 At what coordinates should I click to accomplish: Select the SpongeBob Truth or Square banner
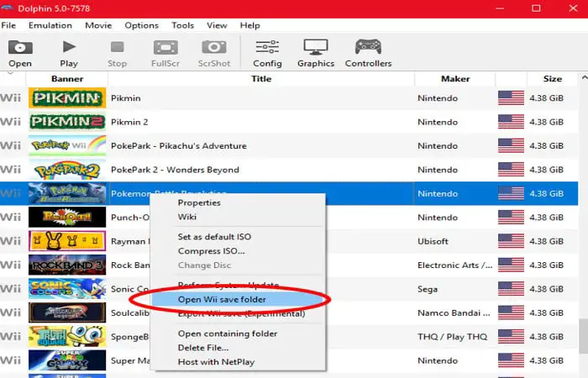click(x=67, y=336)
